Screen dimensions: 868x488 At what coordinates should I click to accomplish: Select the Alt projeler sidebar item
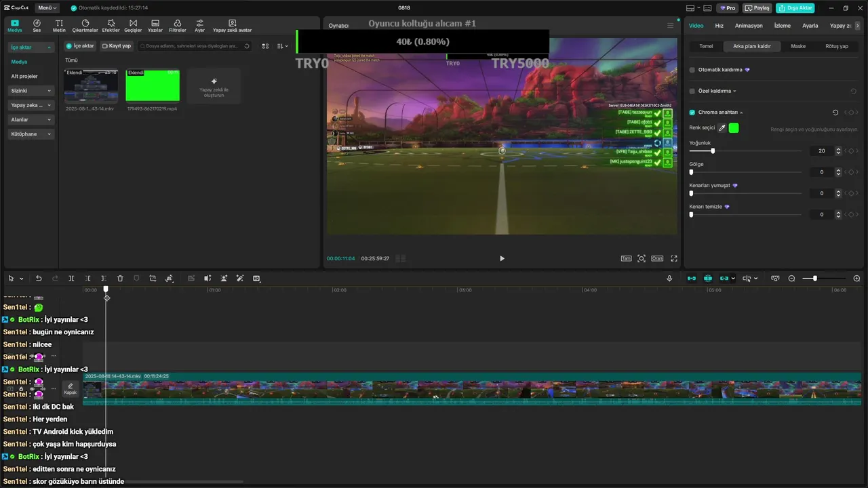coord(24,76)
